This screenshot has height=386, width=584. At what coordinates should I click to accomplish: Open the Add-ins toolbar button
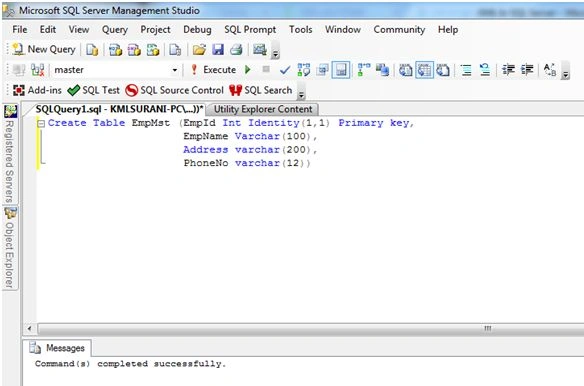(37, 90)
